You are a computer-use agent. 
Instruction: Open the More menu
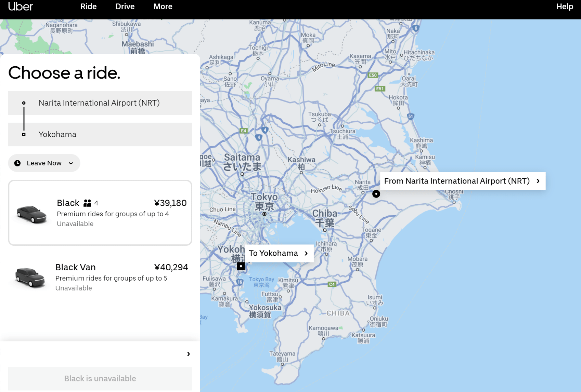pyautogui.click(x=163, y=6)
